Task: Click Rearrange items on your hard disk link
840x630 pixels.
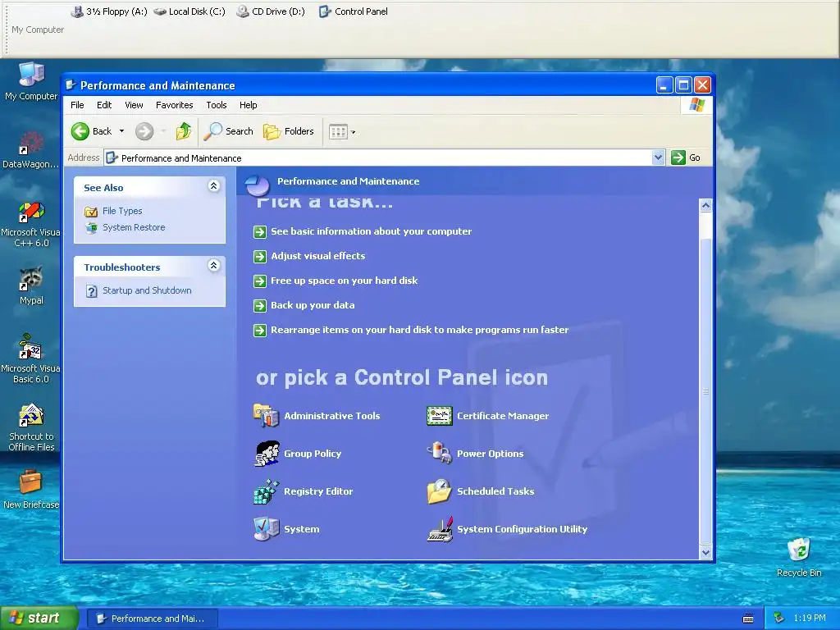Action: point(419,330)
